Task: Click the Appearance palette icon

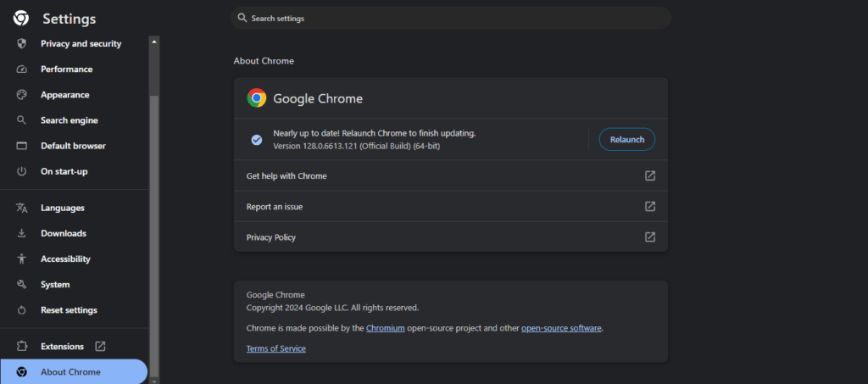Action: click(x=21, y=95)
